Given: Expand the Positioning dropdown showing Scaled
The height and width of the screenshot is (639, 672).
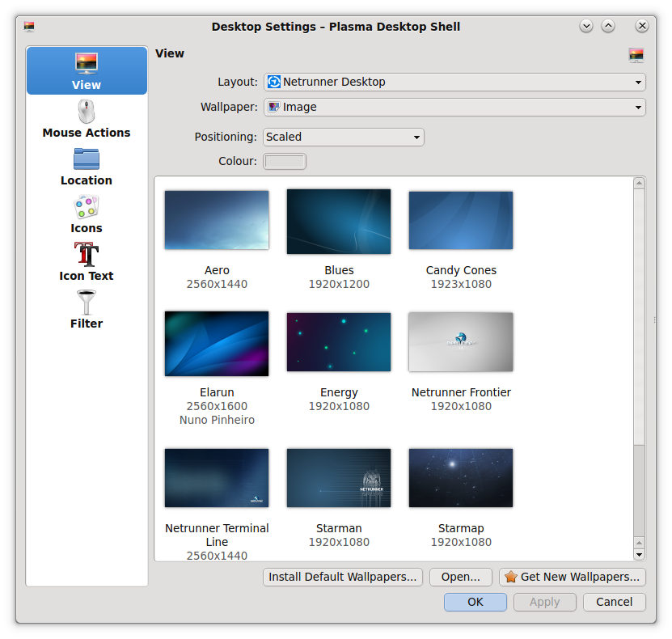Looking at the screenshot, I should pyautogui.click(x=344, y=138).
